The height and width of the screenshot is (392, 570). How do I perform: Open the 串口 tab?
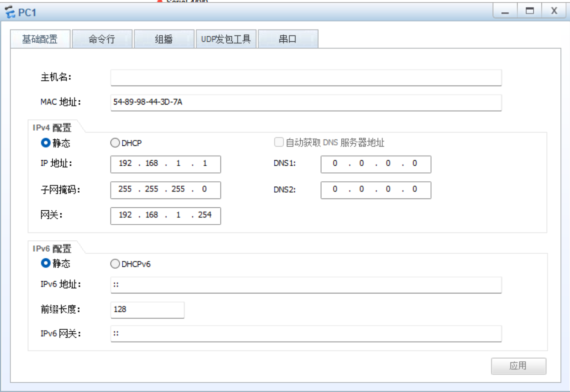point(288,39)
